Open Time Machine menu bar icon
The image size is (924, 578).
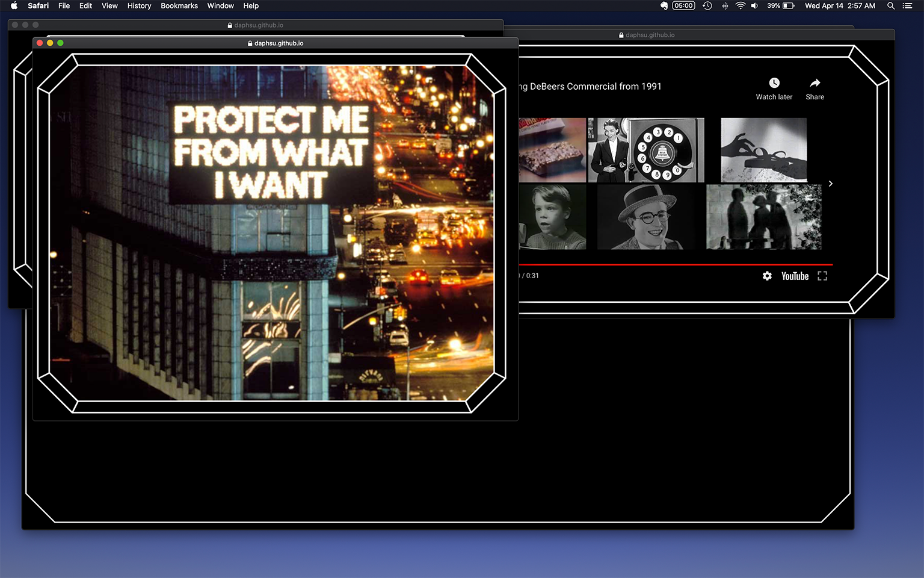tap(707, 5)
